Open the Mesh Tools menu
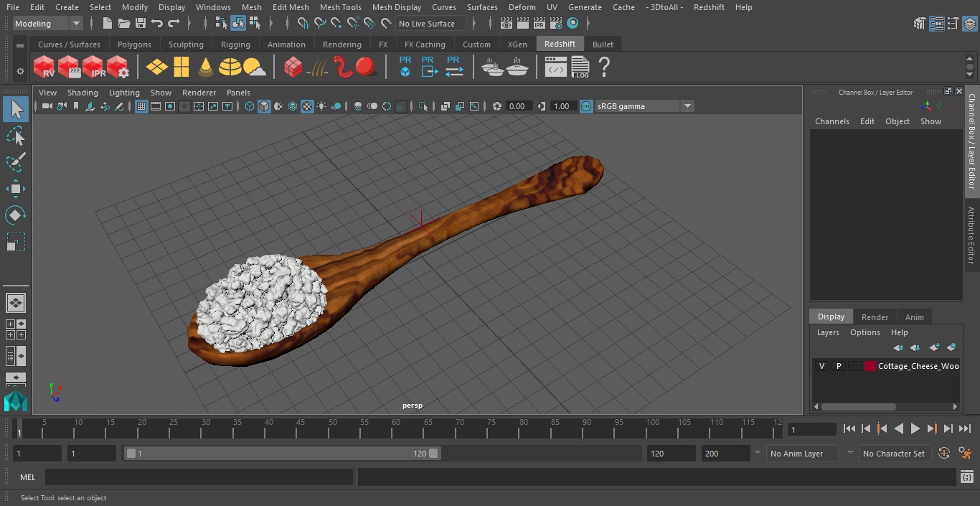Image resolution: width=980 pixels, height=506 pixels. (x=340, y=7)
